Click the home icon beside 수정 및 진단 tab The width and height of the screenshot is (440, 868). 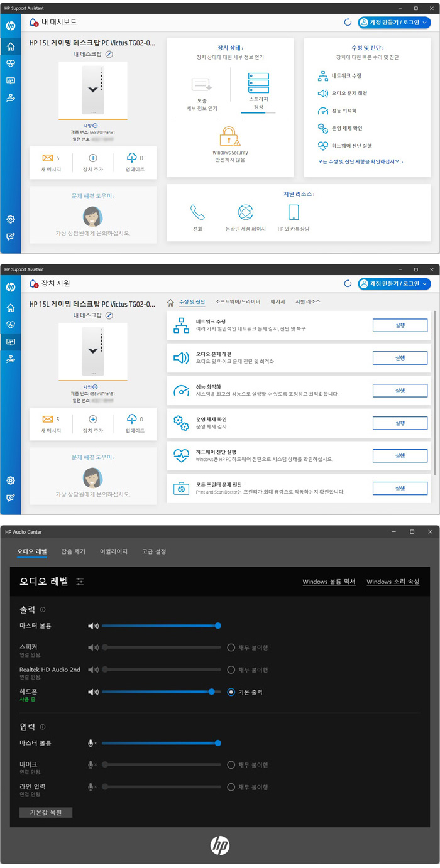click(x=170, y=302)
